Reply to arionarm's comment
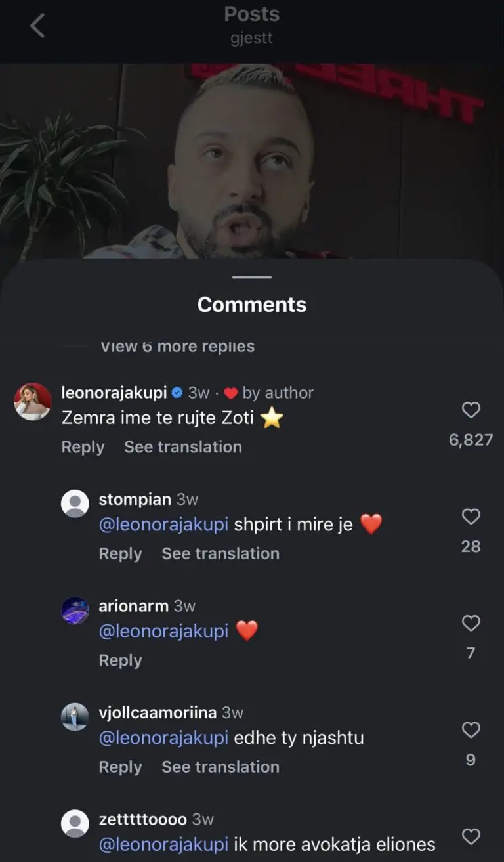The width and height of the screenshot is (504, 862). [120, 660]
